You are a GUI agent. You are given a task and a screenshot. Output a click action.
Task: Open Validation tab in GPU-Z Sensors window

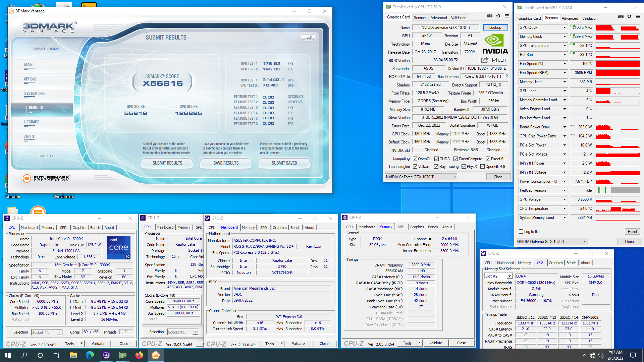point(589,18)
